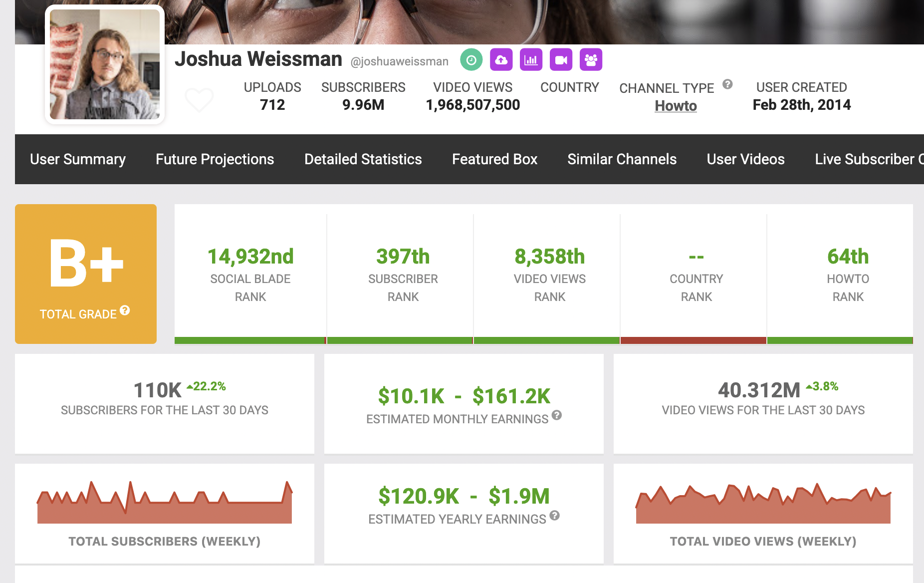Follow the Howto channel type link
The image size is (924, 583).
click(676, 106)
